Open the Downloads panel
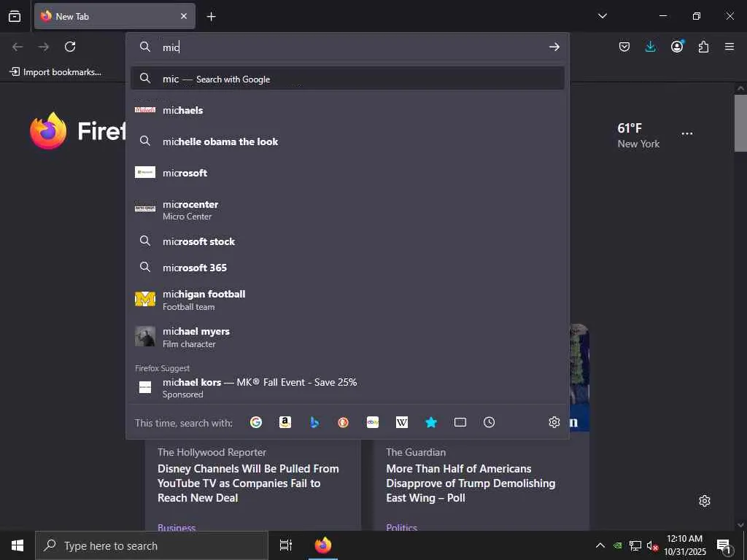The image size is (747, 560). 650,47
